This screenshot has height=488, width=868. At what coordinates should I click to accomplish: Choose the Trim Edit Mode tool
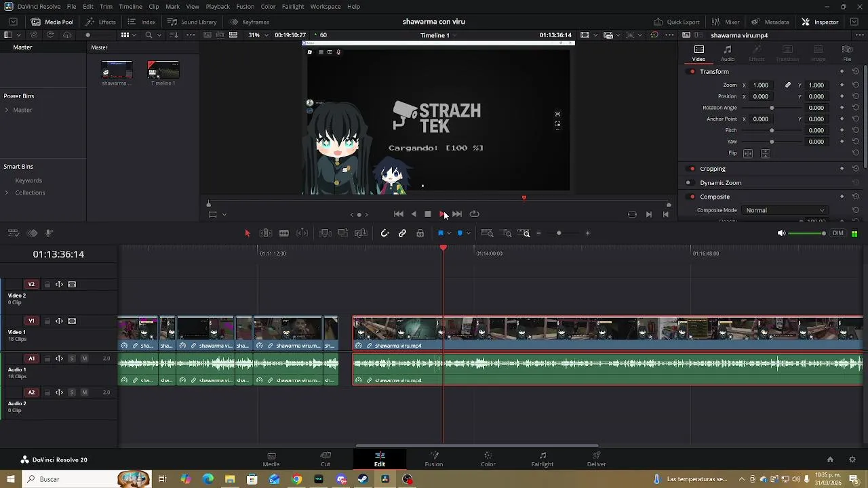266,233
